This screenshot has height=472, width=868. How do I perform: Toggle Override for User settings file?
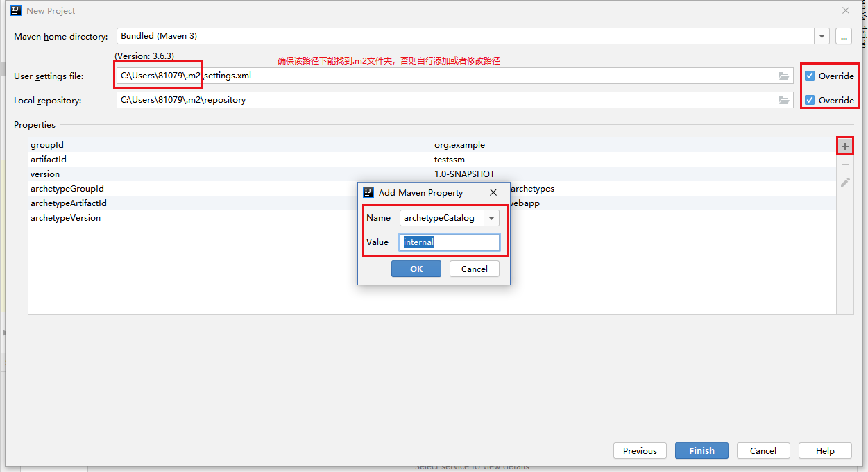click(810, 76)
